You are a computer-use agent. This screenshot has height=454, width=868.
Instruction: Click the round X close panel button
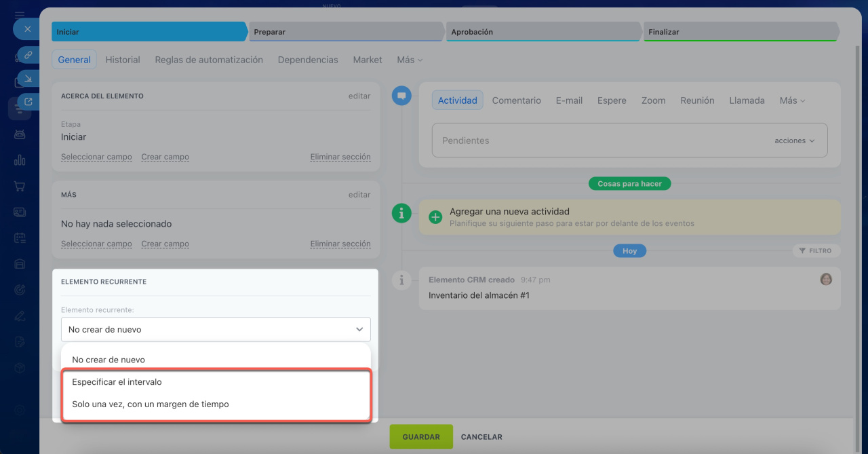[x=27, y=29]
